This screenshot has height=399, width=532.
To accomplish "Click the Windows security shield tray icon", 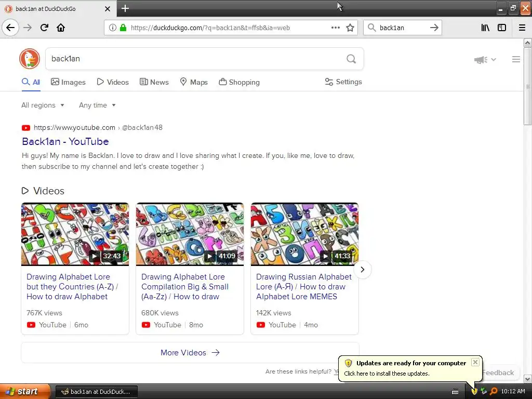I will [x=474, y=391].
